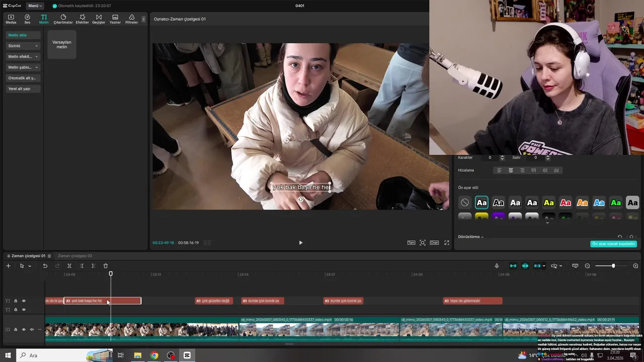Click the timeline fit-zoom icon
Image resolution: width=644 pixels, height=362 pixels.
coord(576,266)
